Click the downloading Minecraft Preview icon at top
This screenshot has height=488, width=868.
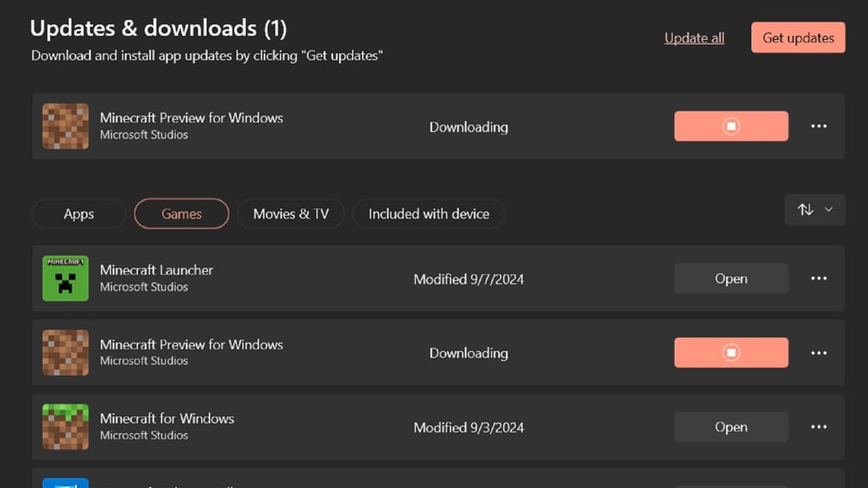coord(65,126)
